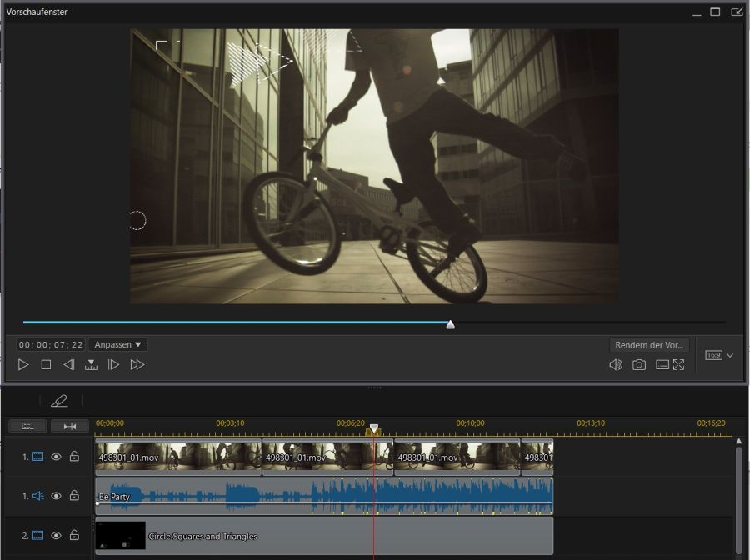Lock the Be Party audio track

click(74, 495)
